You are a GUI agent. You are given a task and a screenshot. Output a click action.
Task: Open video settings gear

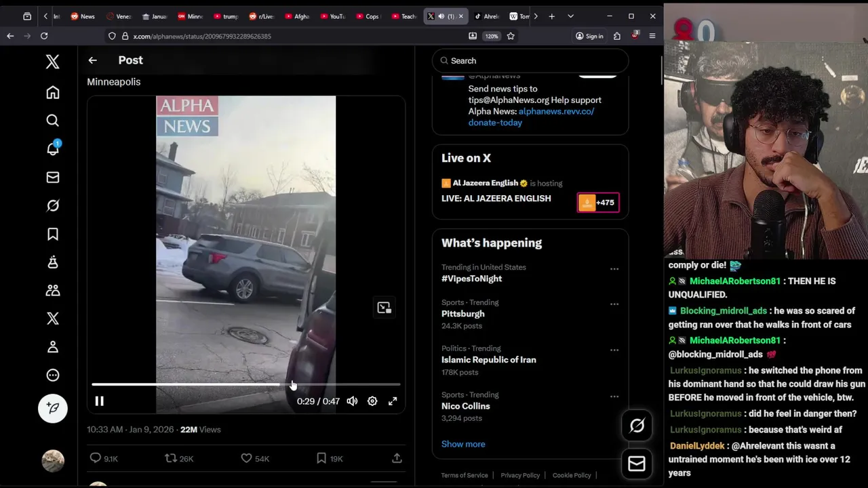tap(372, 401)
